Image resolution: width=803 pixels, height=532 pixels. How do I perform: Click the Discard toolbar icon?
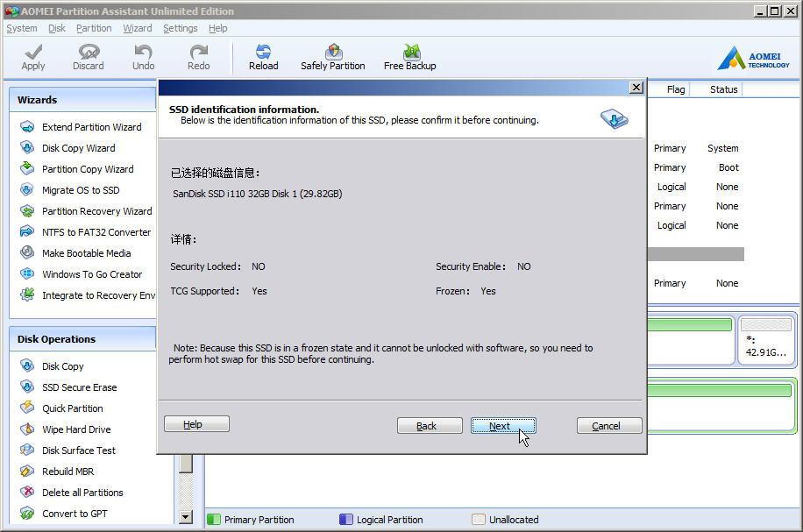coord(89,52)
